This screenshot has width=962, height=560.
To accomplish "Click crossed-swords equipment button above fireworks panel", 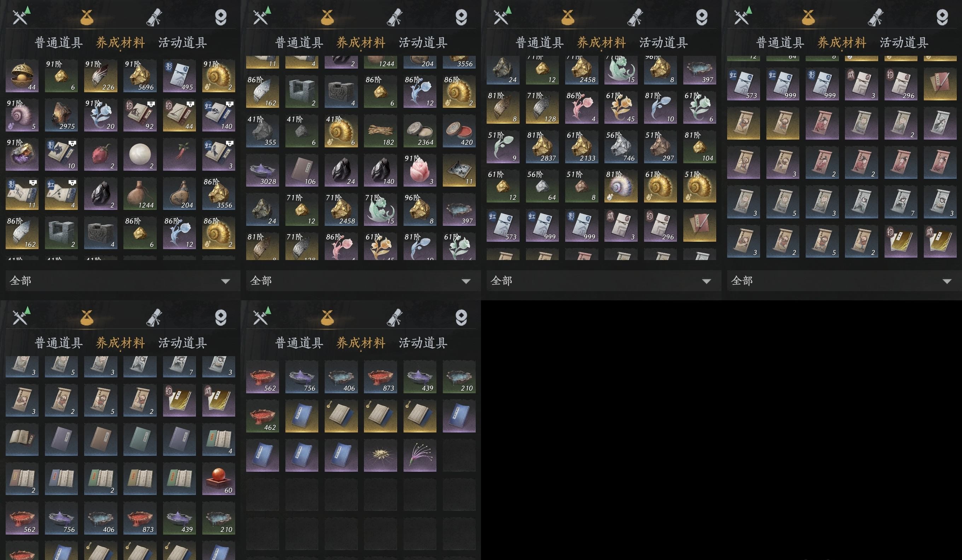I will tap(261, 317).
